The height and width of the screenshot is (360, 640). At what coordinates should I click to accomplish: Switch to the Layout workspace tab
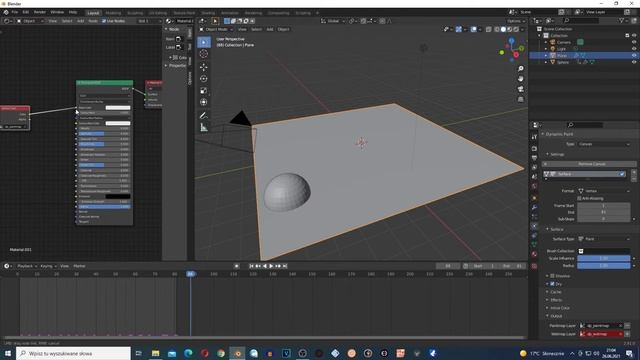click(93, 13)
